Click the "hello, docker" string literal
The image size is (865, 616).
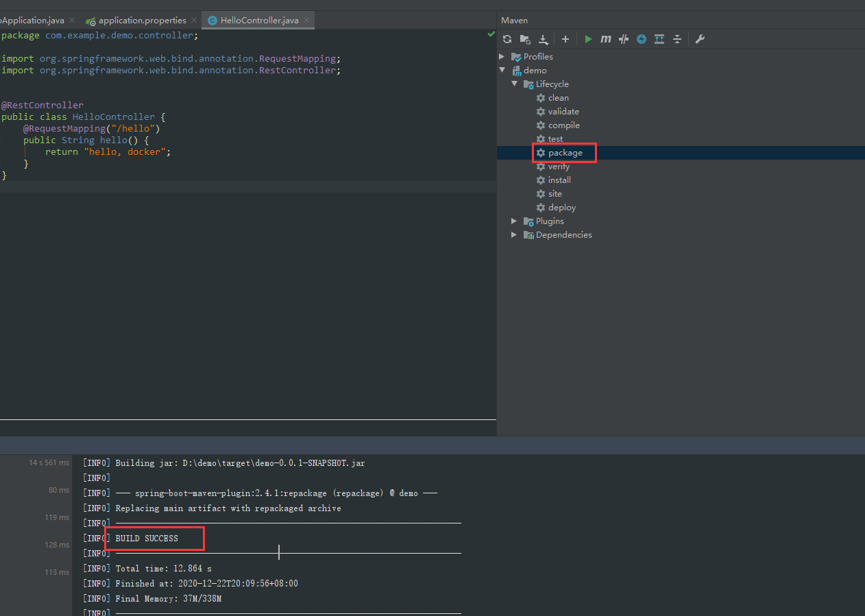(125, 151)
